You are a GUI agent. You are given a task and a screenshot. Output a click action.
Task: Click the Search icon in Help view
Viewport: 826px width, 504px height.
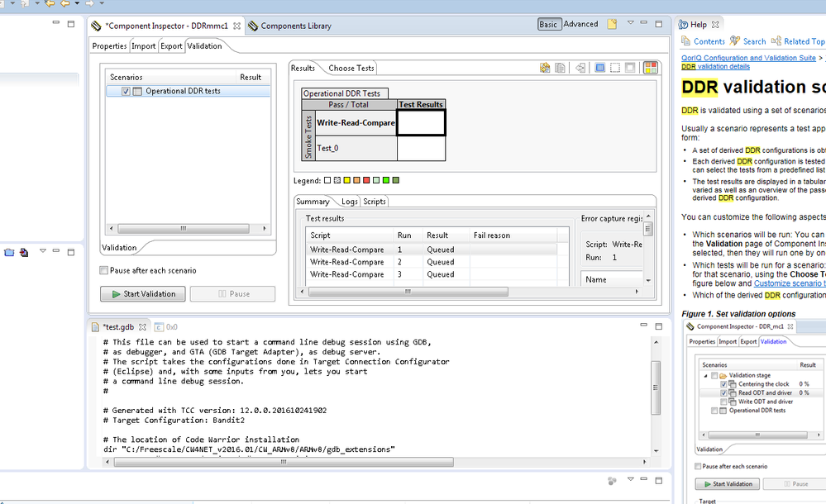[x=735, y=41]
